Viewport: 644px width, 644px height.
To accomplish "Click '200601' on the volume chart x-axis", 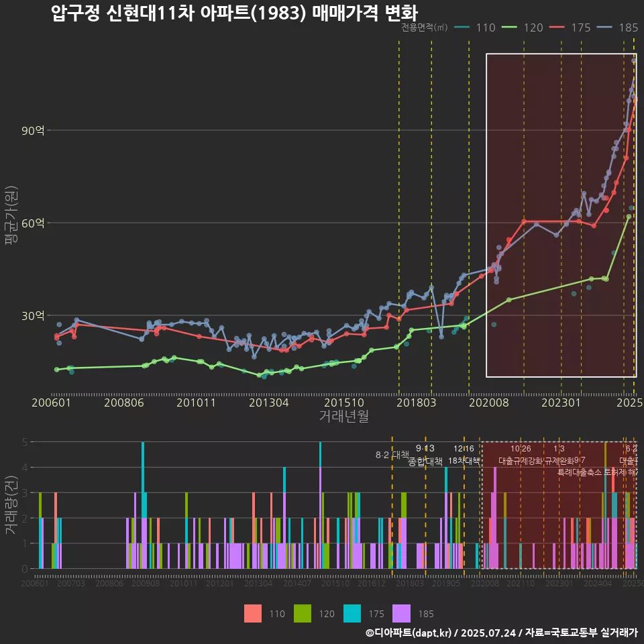I will [x=35, y=583].
